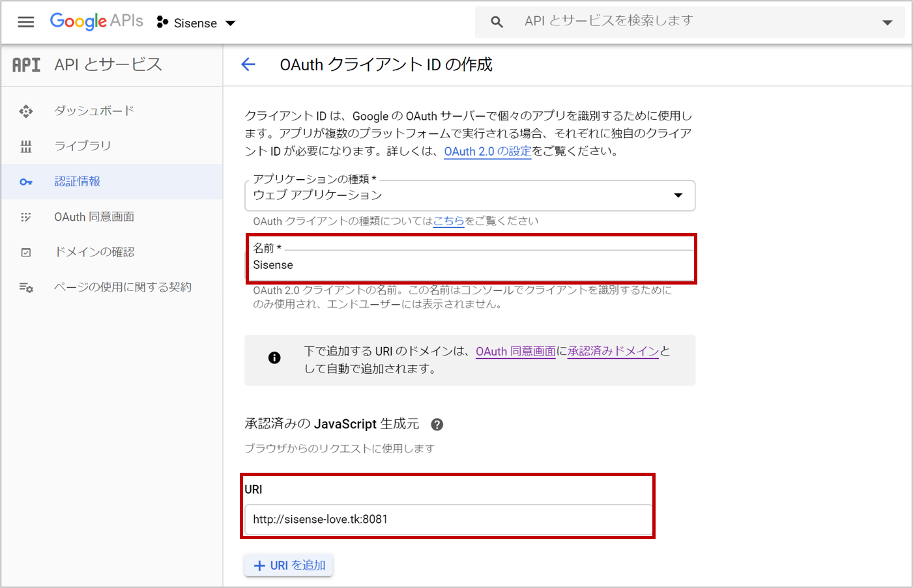
Task: Click the search magnifier icon
Action: coord(497,22)
